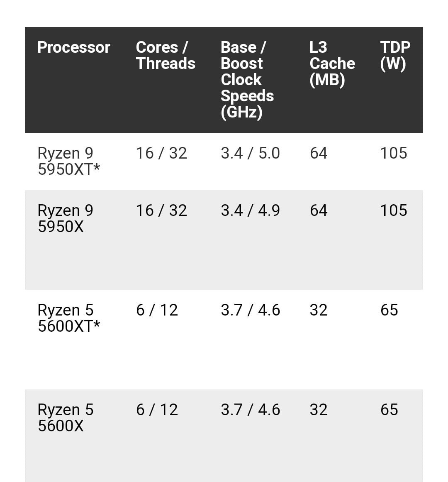The height and width of the screenshot is (482, 448).
Task: Click the Cores / Threads column header
Action: (x=165, y=55)
